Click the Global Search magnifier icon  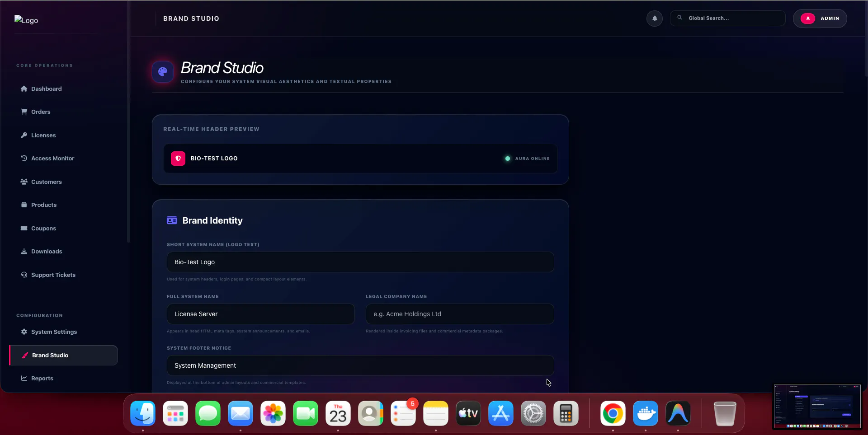point(679,18)
